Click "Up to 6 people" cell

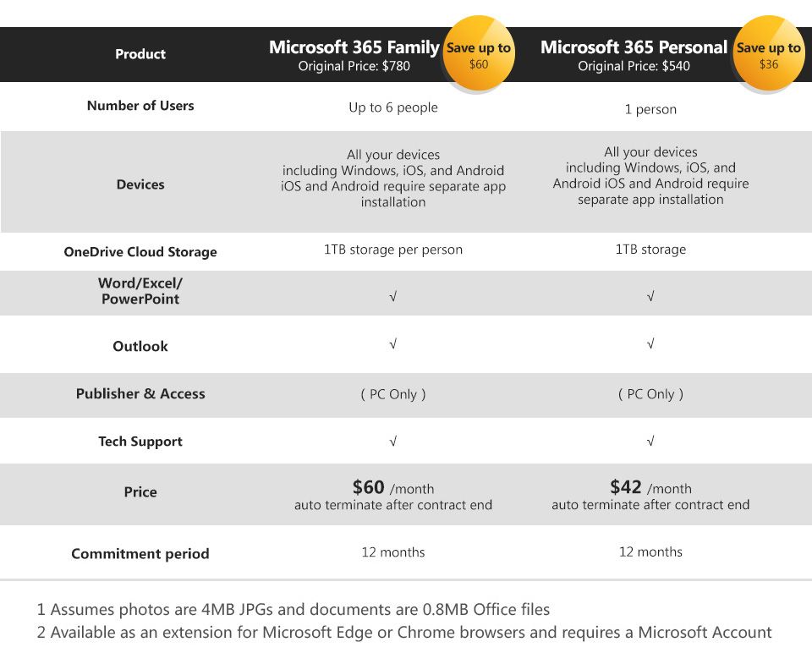pyautogui.click(x=393, y=107)
